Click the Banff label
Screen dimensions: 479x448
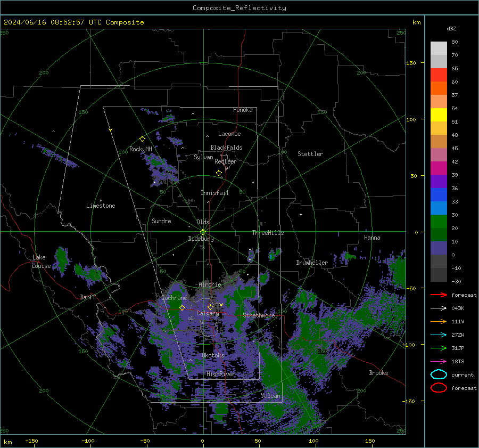88,297
